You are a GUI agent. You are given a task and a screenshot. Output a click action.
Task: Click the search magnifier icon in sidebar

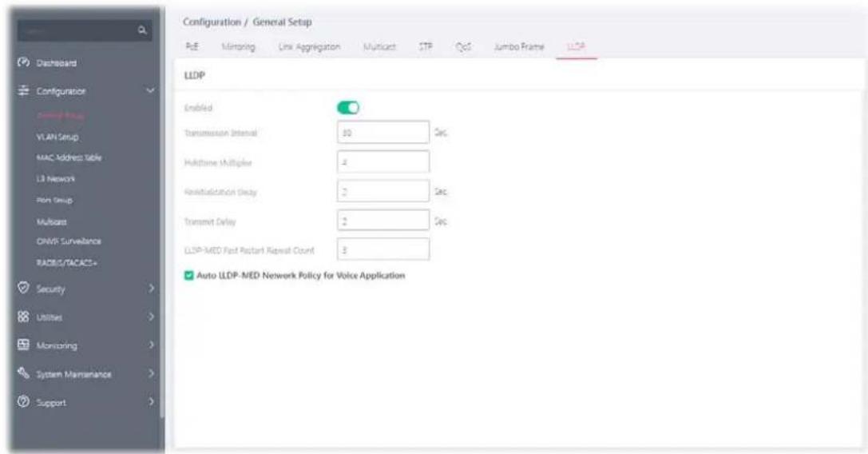tap(142, 31)
